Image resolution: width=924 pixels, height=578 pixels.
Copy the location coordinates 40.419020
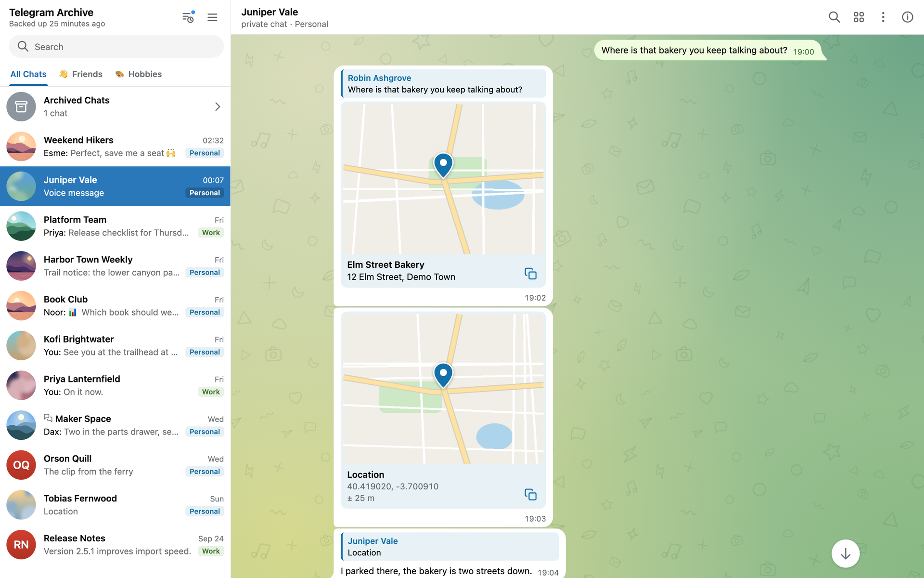pos(530,494)
